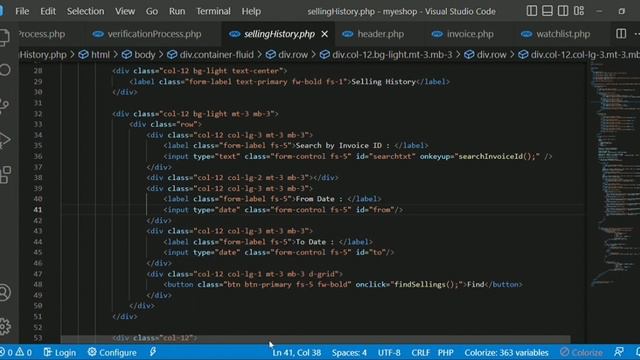Click Configure in the status bar

[112, 352]
